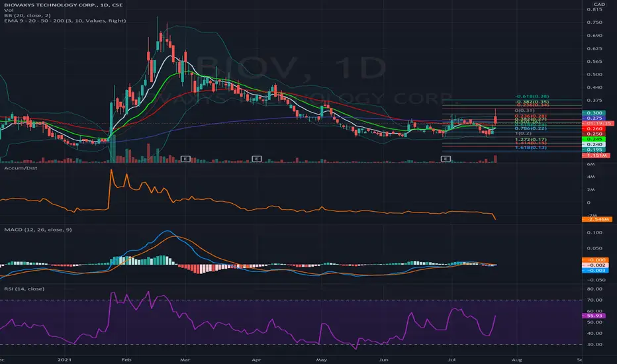Click 6M on the Accum/Dist axis

(x=591, y=164)
